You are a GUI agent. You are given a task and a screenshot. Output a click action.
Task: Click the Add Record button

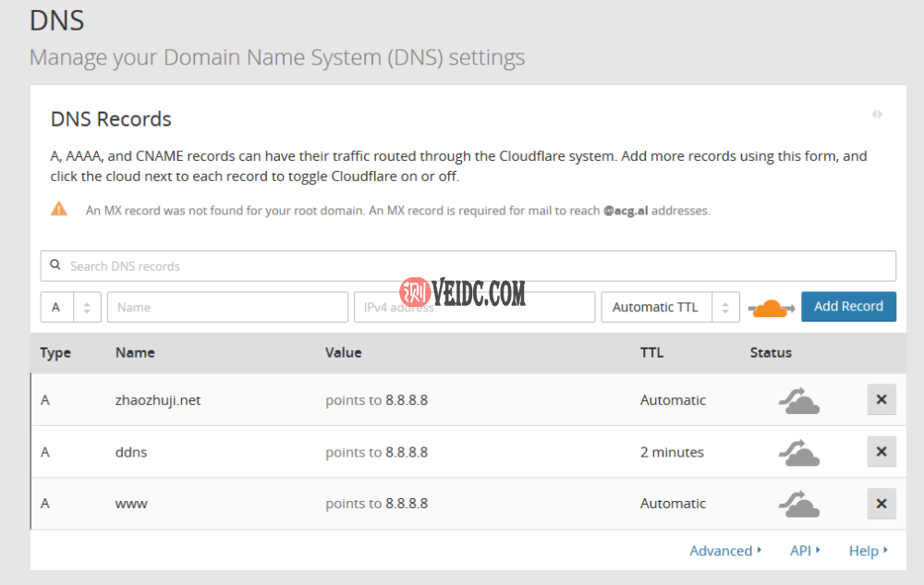[848, 306]
